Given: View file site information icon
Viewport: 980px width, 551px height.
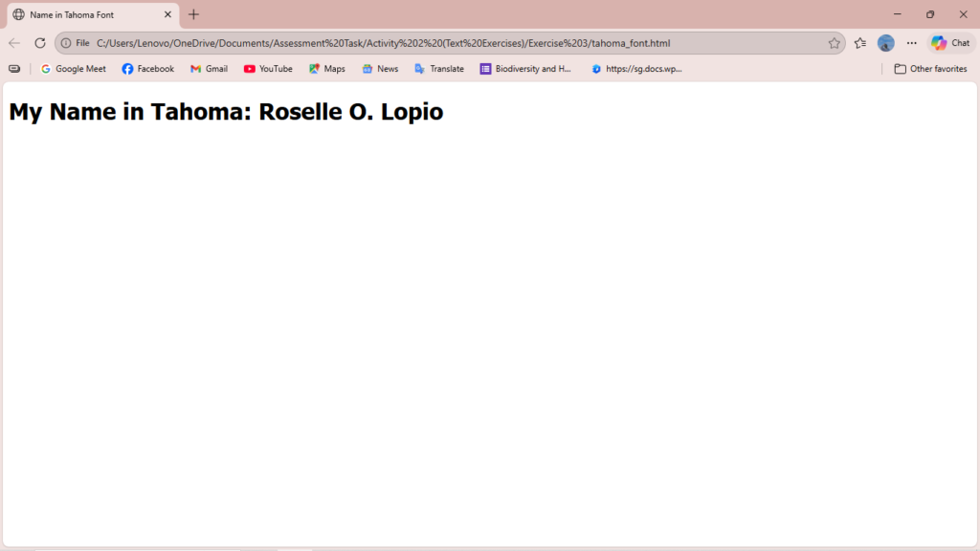Looking at the screenshot, I should [67, 43].
